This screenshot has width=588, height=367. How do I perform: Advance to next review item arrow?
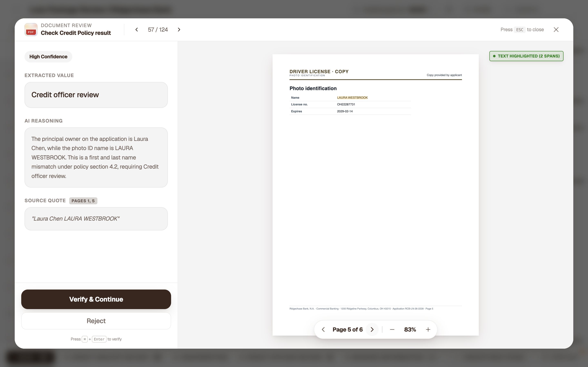tap(179, 30)
